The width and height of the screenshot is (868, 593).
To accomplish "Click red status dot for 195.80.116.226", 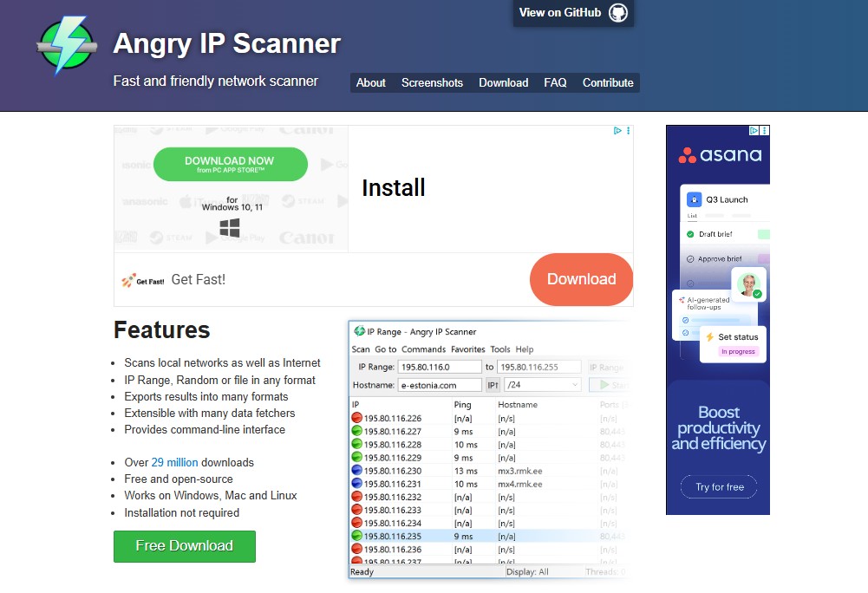I will pyautogui.click(x=356, y=418).
